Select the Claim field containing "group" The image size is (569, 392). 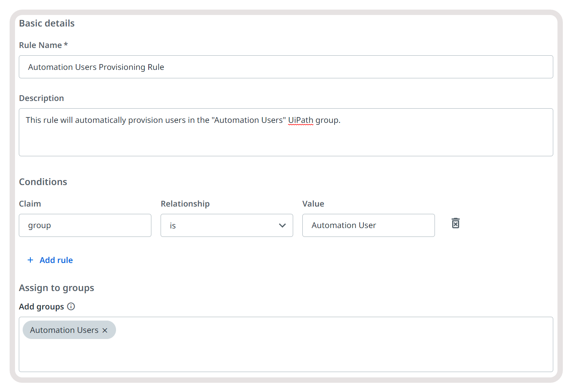click(85, 225)
